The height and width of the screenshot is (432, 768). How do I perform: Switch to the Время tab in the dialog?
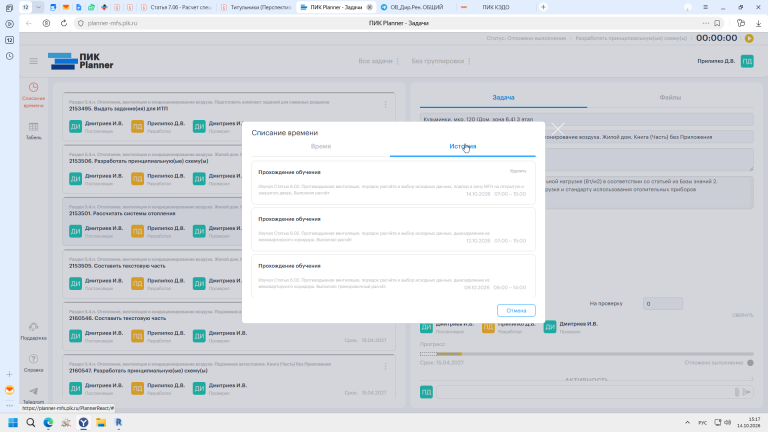click(x=321, y=146)
